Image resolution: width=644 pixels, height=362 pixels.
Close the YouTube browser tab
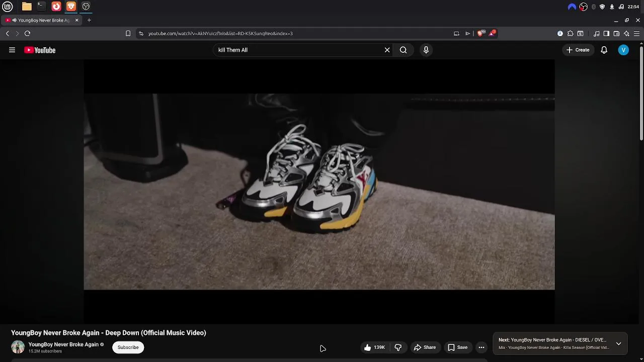pos(77,20)
